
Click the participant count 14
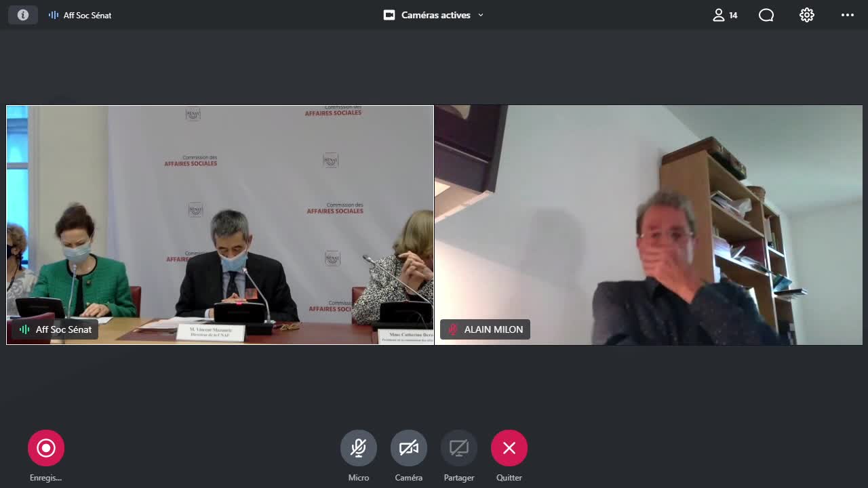click(x=733, y=15)
